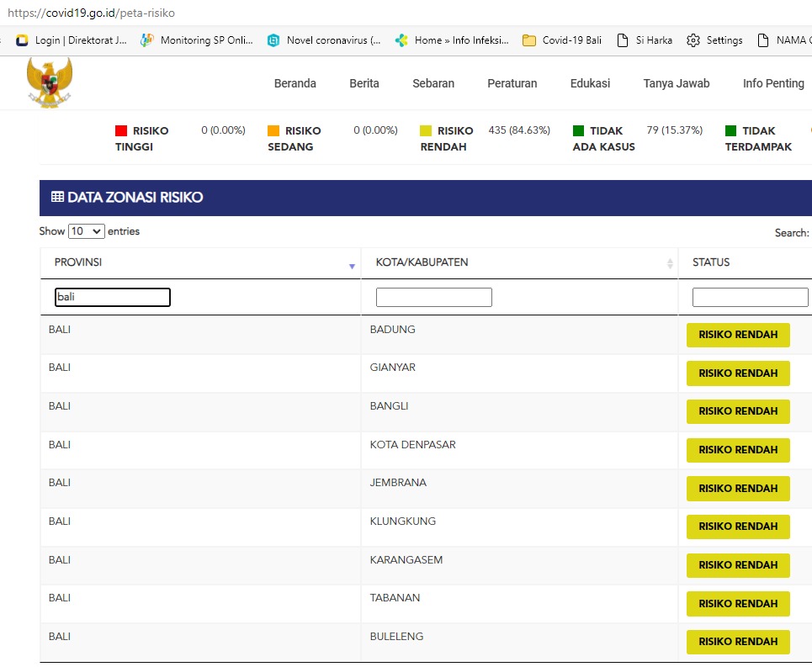The image size is (812, 667).
Task: Sort table by Kota/Kabupaten column arrows
Action: pyautogui.click(x=670, y=263)
